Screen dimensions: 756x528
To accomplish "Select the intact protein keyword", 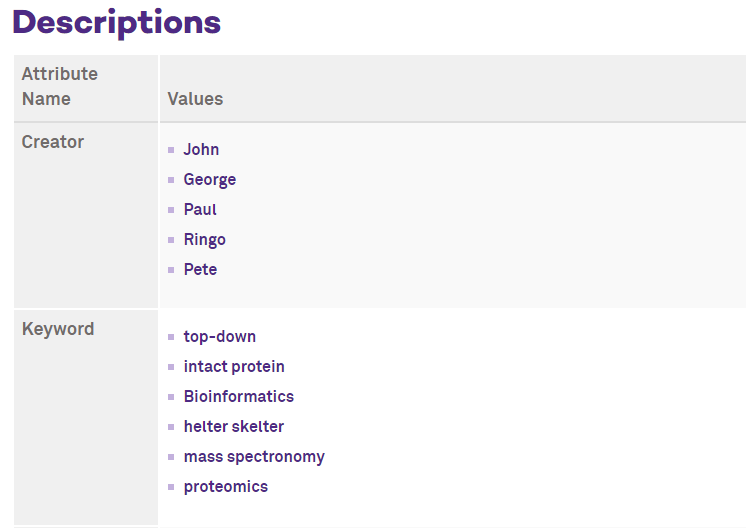I will coord(234,366).
